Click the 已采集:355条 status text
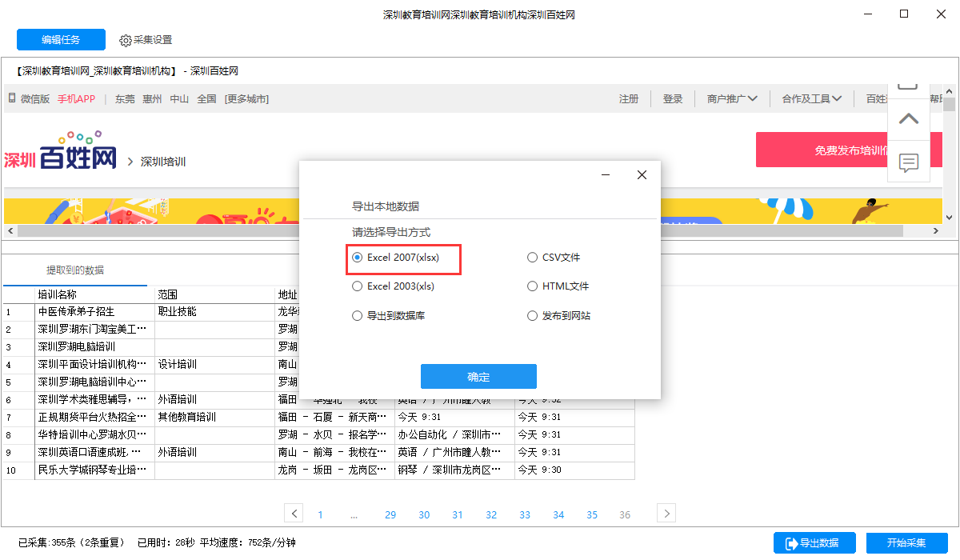Screen dimensions: 960x560 [72, 542]
